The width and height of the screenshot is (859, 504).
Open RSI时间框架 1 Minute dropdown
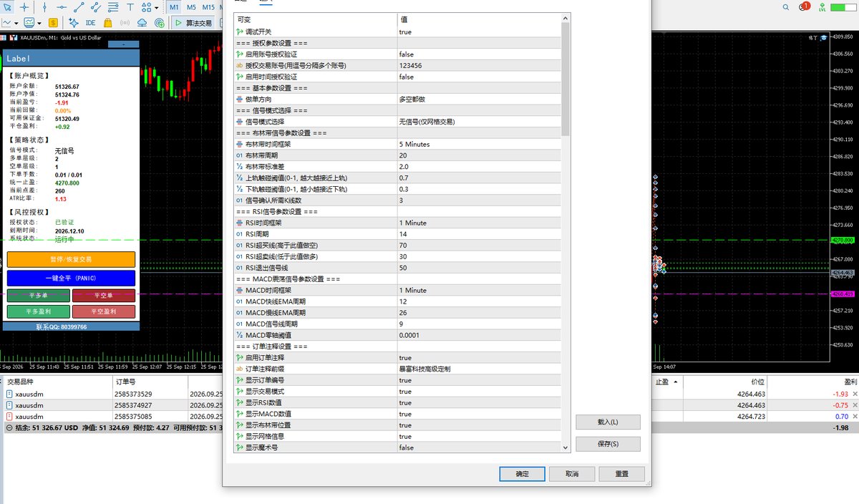[479, 223]
